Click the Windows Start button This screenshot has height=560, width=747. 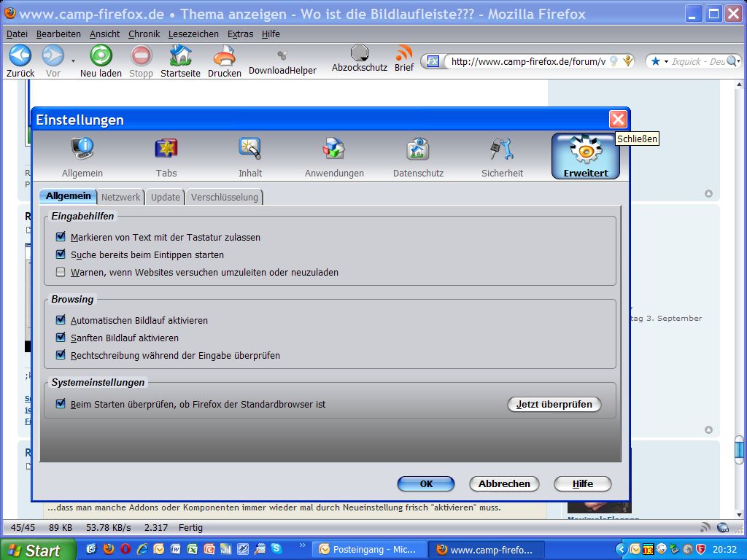tap(38, 550)
